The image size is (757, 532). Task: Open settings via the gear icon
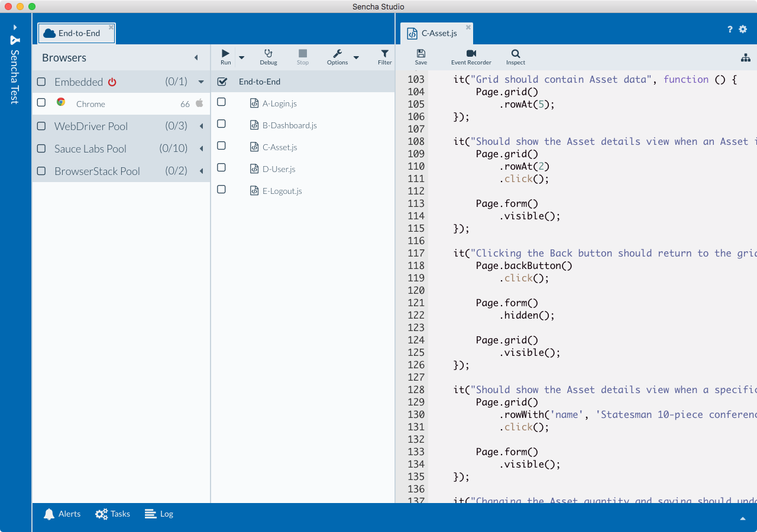(743, 29)
